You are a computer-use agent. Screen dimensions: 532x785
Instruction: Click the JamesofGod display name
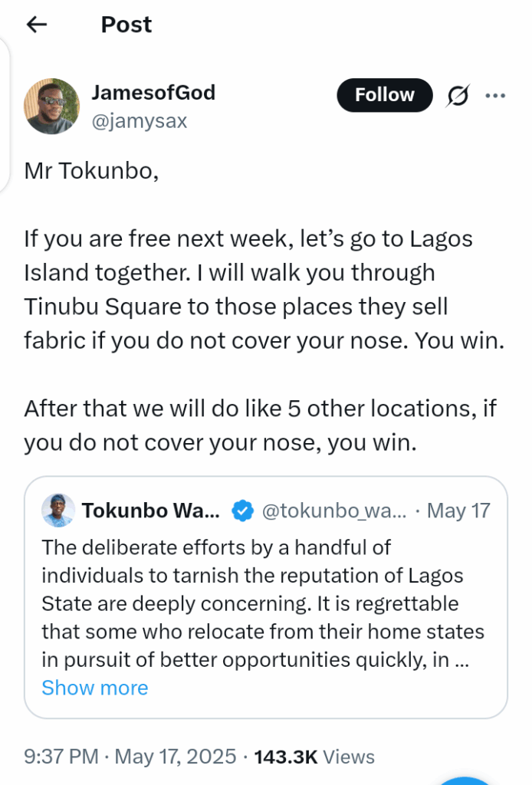click(153, 93)
